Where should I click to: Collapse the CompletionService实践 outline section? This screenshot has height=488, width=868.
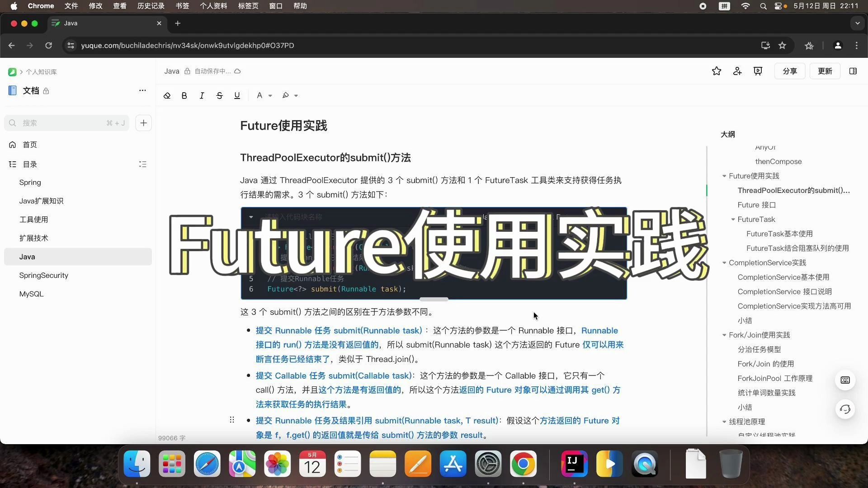click(x=724, y=263)
